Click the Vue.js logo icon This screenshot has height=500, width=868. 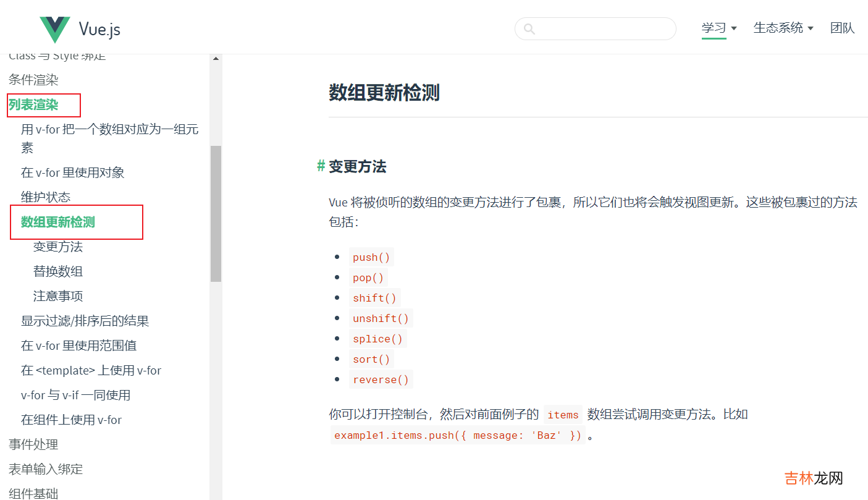[55, 29]
